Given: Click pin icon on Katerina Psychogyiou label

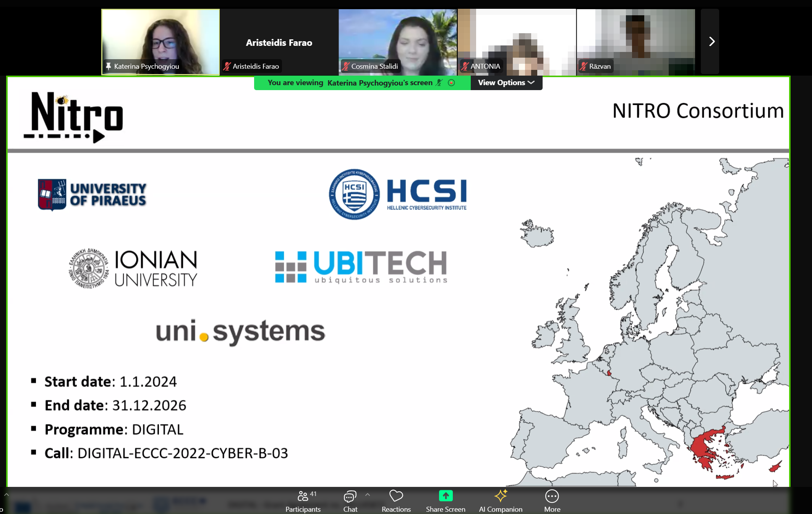Looking at the screenshot, I should 109,66.
